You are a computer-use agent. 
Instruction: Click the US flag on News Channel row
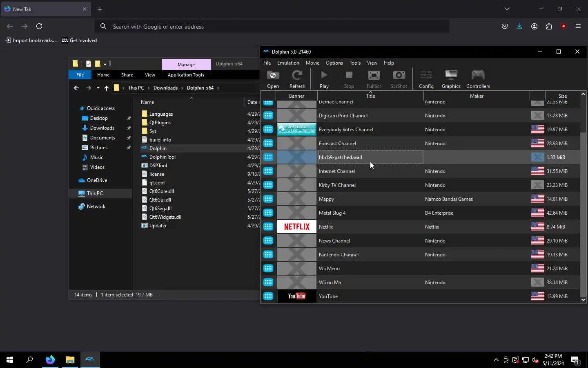[x=538, y=240]
